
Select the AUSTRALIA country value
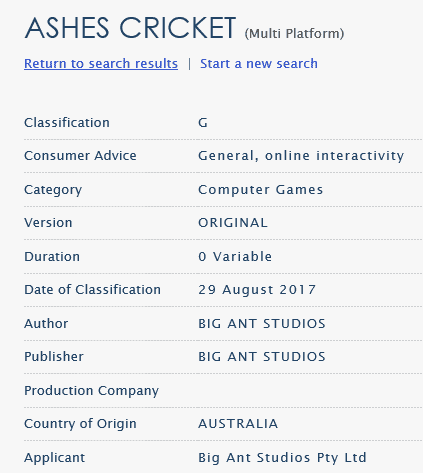[238, 424]
